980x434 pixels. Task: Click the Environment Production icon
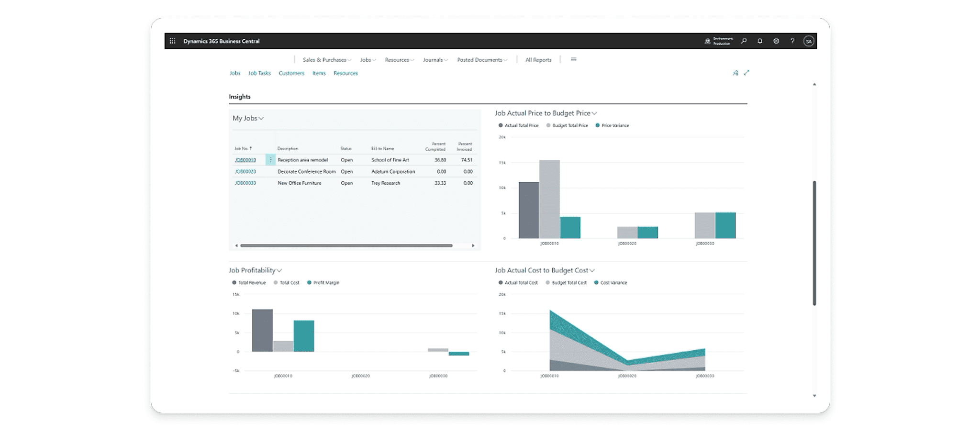[x=707, y=41]
